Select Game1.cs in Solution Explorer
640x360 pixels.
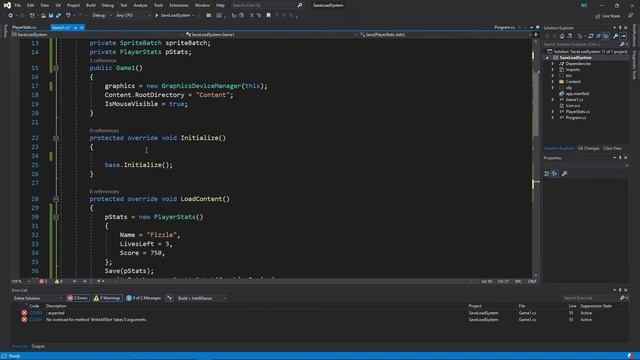pyautogui.click(x=574, y=100)
